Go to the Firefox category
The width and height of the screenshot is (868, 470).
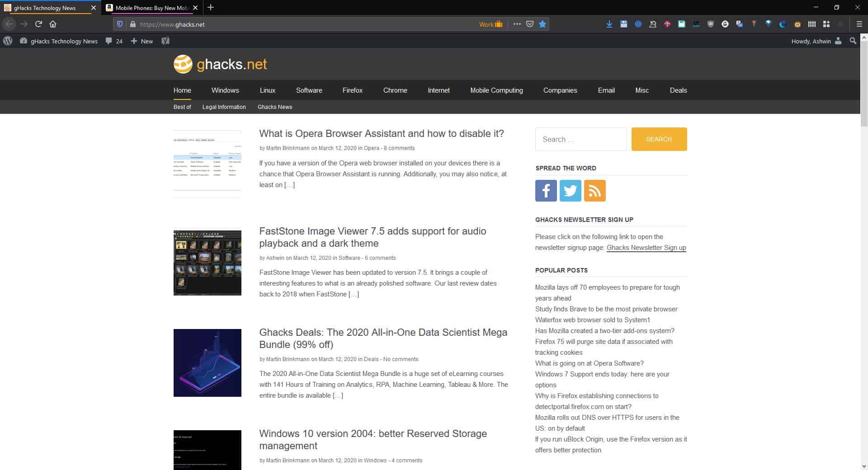click(353, 90)
